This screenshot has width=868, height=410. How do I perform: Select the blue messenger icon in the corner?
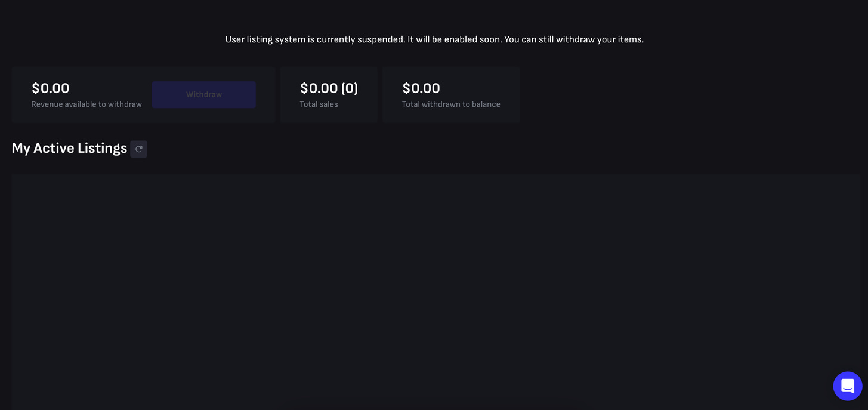[x=847, y=386]
